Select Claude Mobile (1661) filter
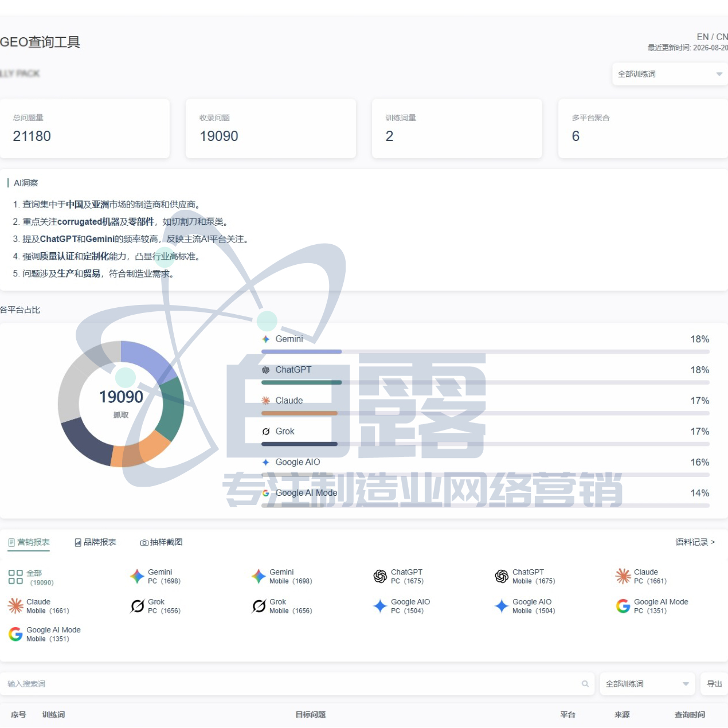728x728 pixels. click(x=38, y=606)
